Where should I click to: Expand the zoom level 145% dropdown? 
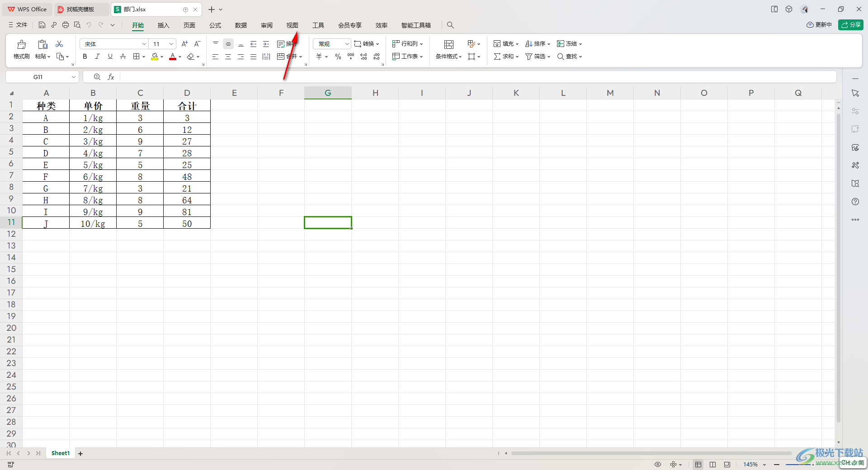[764, 465]
